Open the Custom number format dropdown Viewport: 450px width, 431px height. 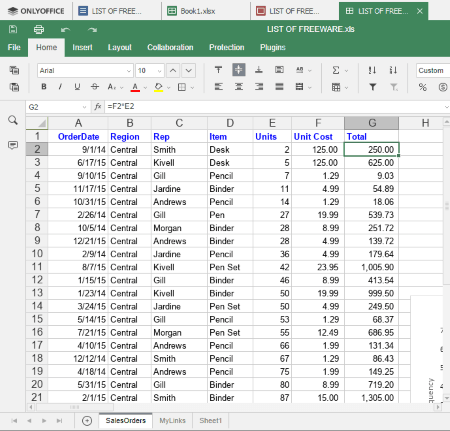(x=433, y=70)
